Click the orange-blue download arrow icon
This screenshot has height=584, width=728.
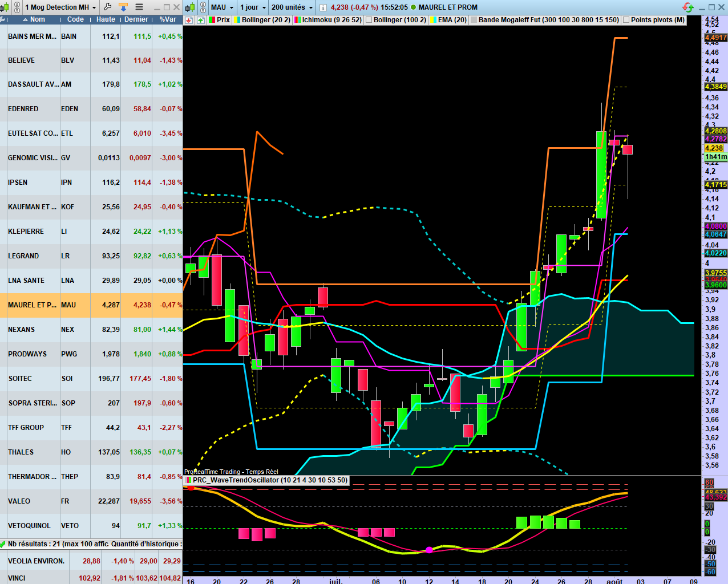click(123, 7)
